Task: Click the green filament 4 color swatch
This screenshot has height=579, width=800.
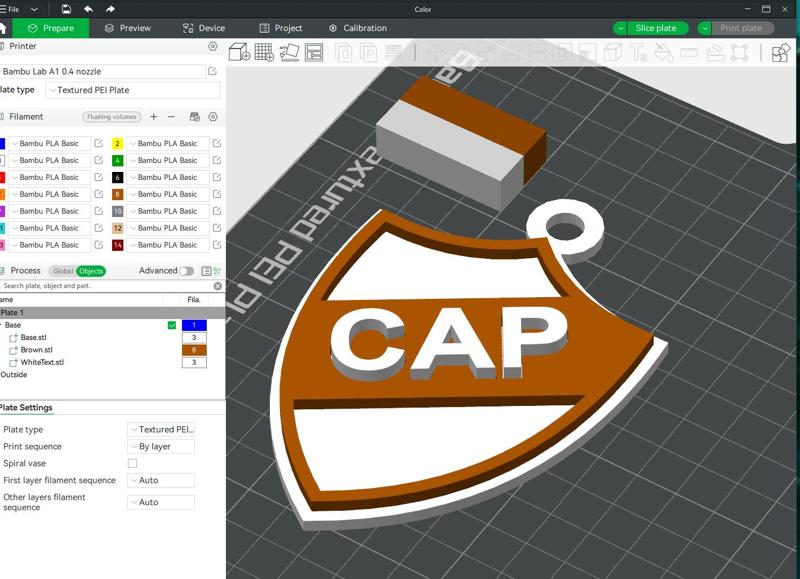Action: pos(117,160)
